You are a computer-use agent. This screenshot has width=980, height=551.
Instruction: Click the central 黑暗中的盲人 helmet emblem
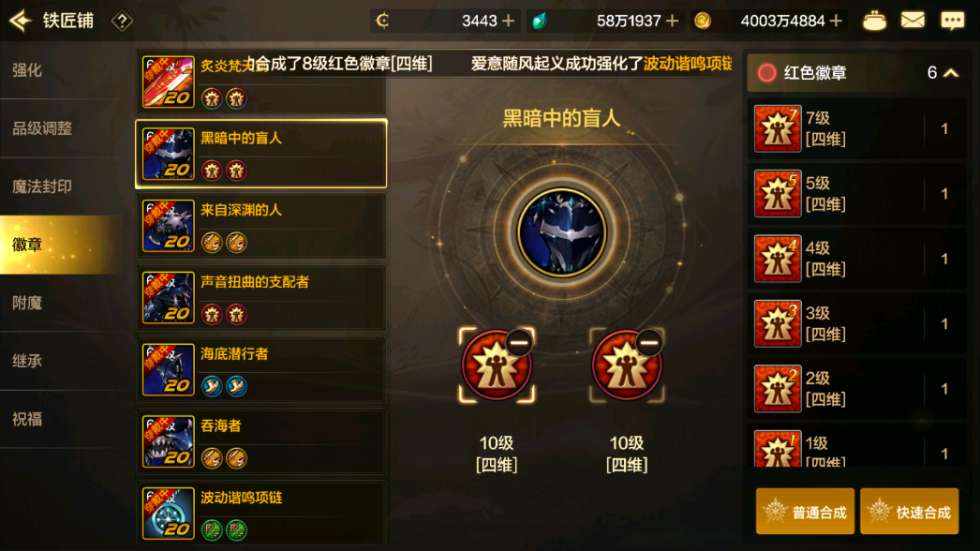561,232
